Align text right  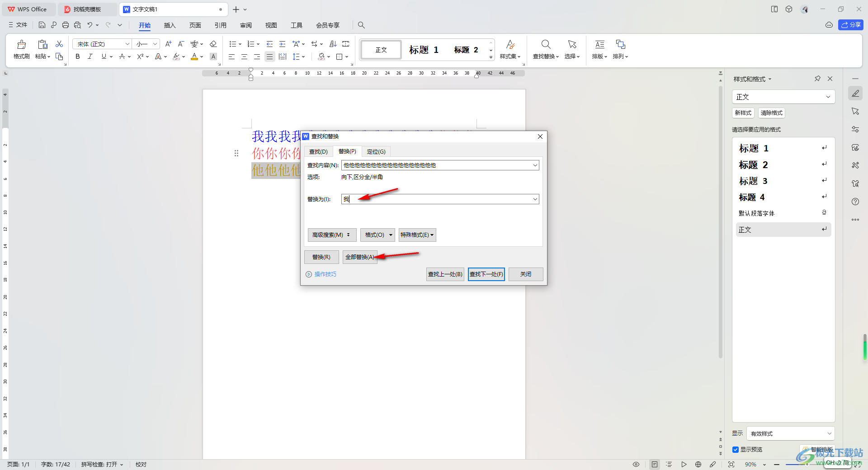coord(257,56)
